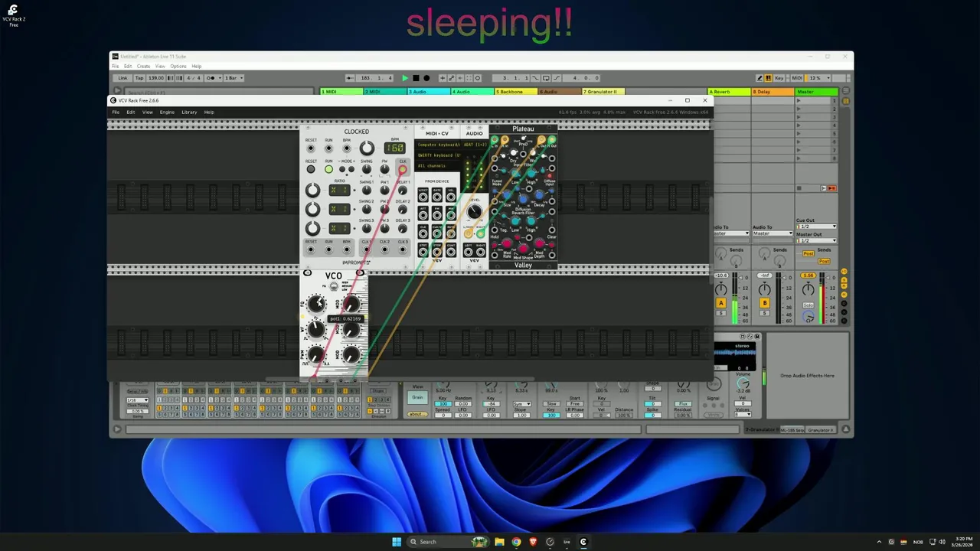Screen dimensions: 980x551
Task: Click the Plateau Mod Shape knob
Action: click(523, 249)
